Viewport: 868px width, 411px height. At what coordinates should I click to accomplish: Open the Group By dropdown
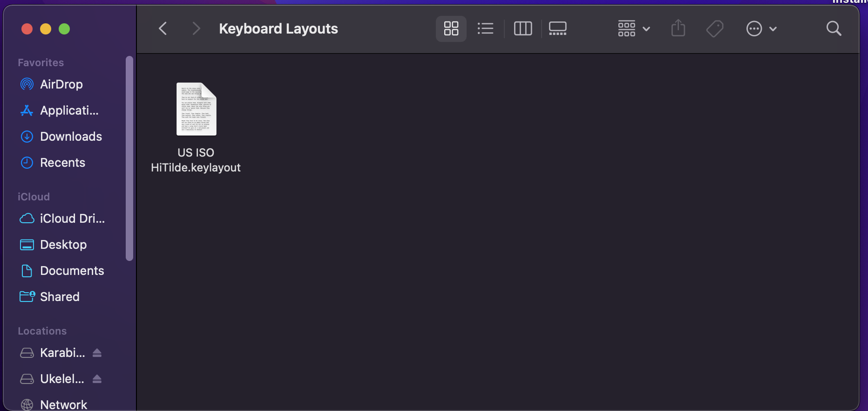633,29
